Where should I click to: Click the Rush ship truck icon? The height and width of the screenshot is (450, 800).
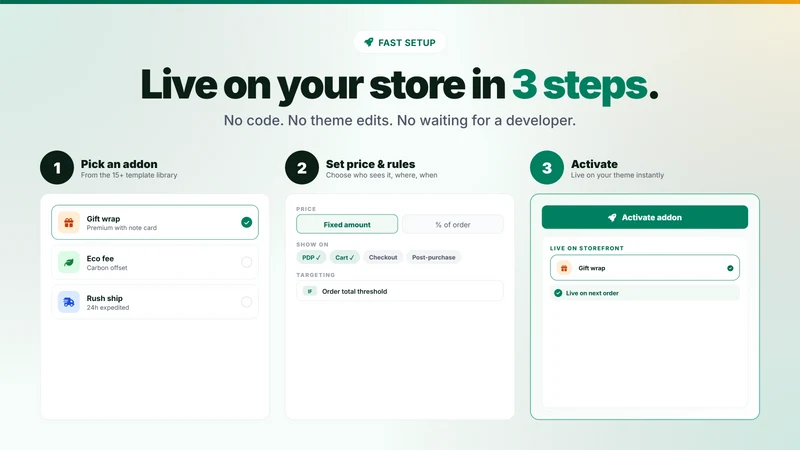pyautogui.click(x=69, y=302)
